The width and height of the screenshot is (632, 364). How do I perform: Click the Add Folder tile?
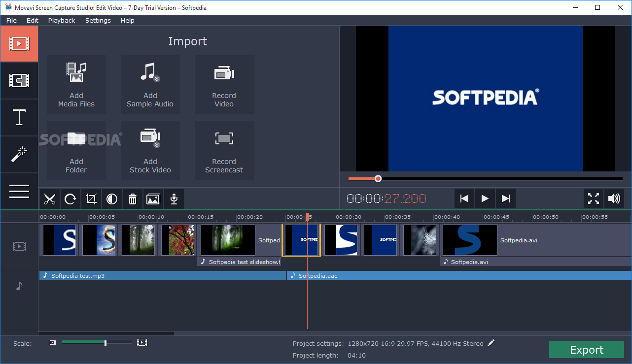pos(76,151)
